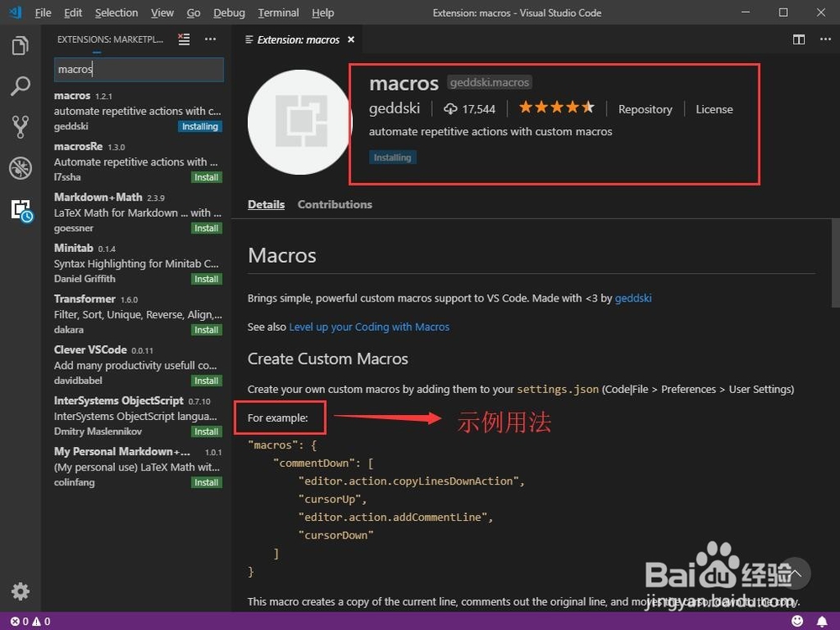Open Extensions panel More Actions menu
Screen dimensions: 840x630
click(x=210, y=39)
